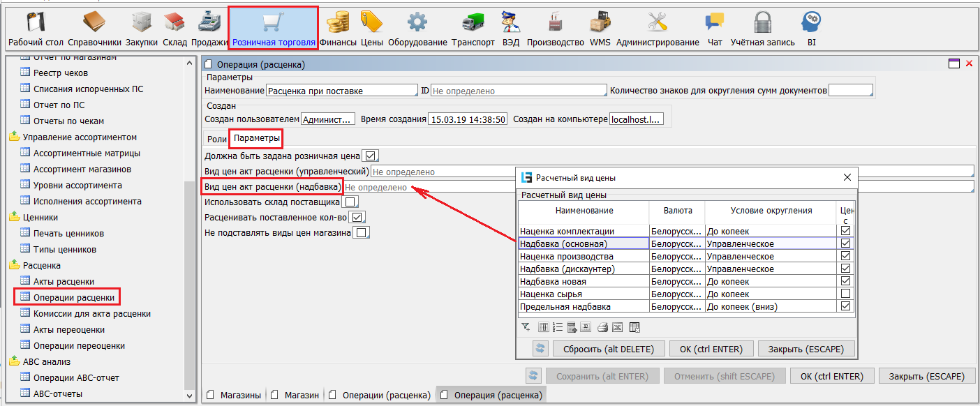Click OK (ctrl ENTER) in price dialog
This screenshot has width=980, height=406.
[711, 349]
